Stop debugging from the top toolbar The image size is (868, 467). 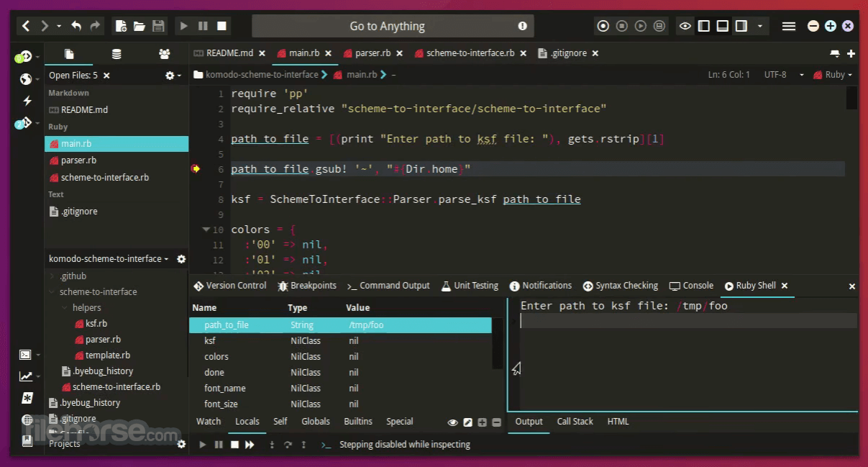pos(221,26)
